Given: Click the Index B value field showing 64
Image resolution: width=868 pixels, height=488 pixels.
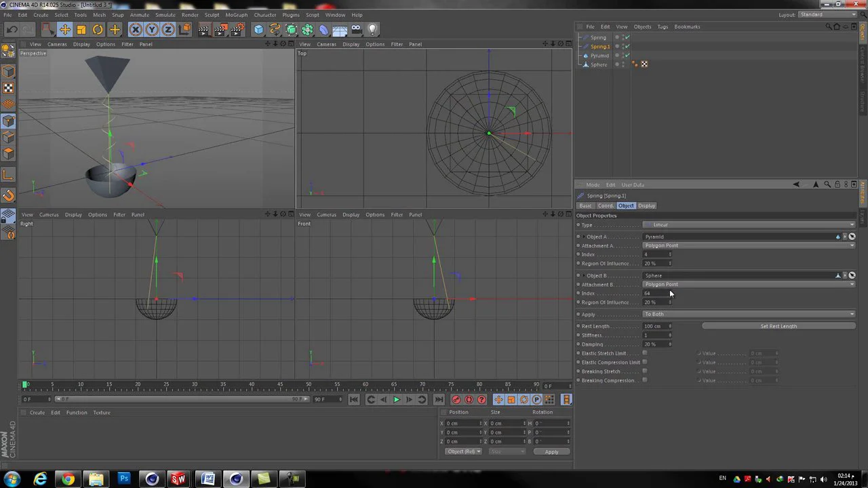Looking at the screenshot, I should (655, 293).
